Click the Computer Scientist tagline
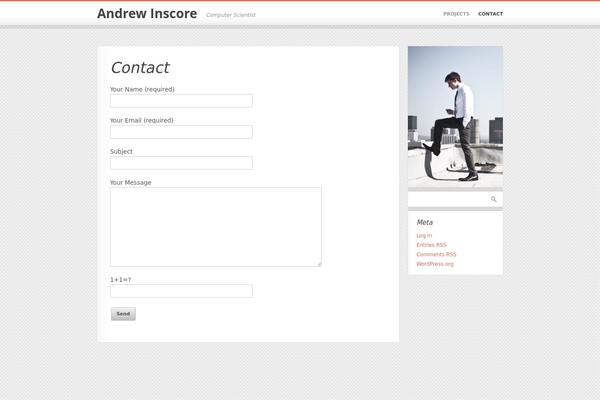This screenshot has height=400, width=600. tap(231, 15)
